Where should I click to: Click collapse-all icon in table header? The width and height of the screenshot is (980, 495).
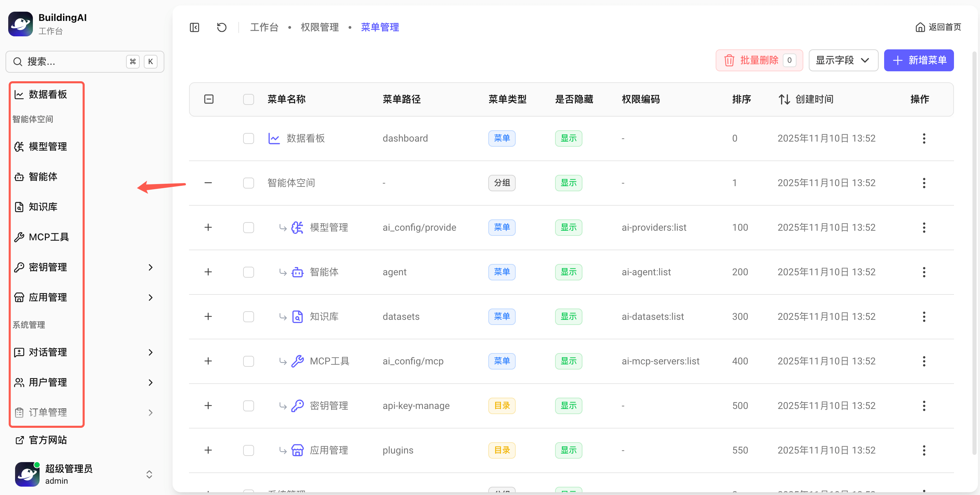(x=209, y=99)
